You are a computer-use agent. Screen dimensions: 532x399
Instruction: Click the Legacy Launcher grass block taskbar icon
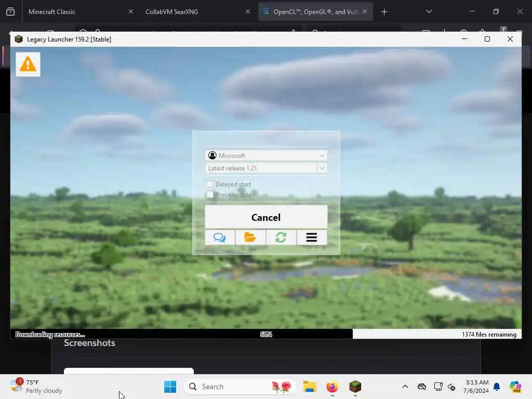click(x=355, y=387)
